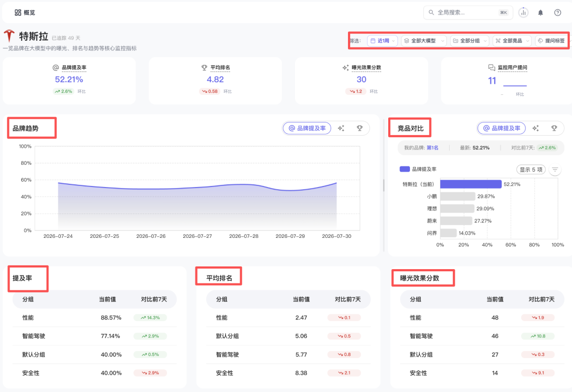Click 分组 header in 曝光效果分数 table
572x392 pixels.
[x=416, y=299]
